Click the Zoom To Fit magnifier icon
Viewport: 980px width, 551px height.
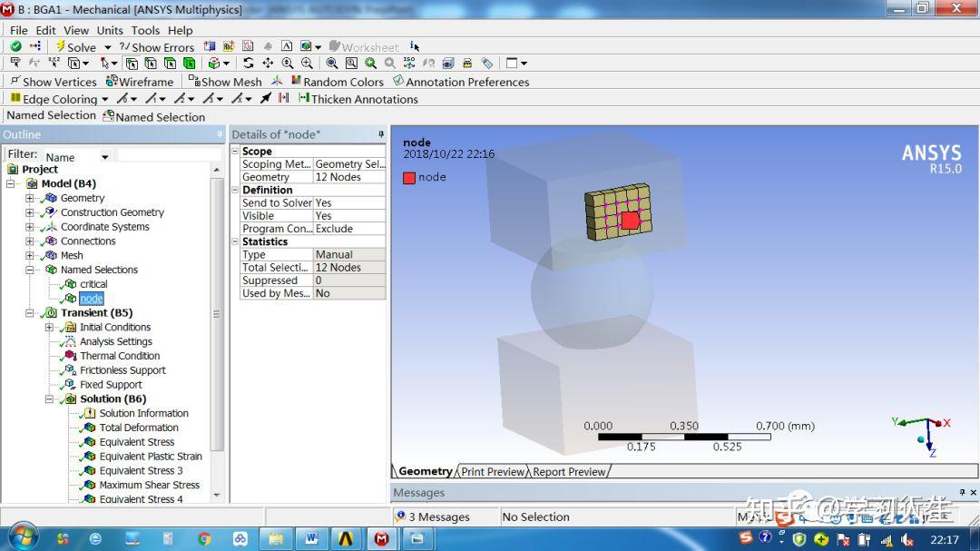click(x=332, y=64)
